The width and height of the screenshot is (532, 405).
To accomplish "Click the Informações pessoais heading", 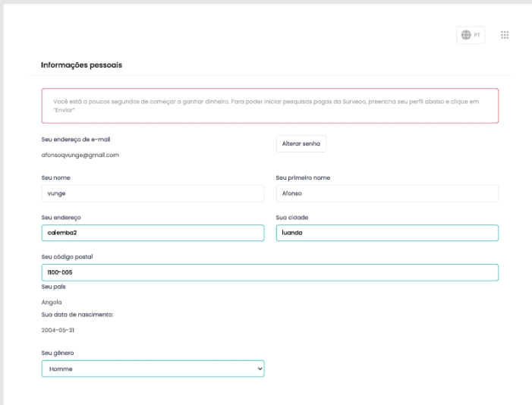I will coord(81,65).
